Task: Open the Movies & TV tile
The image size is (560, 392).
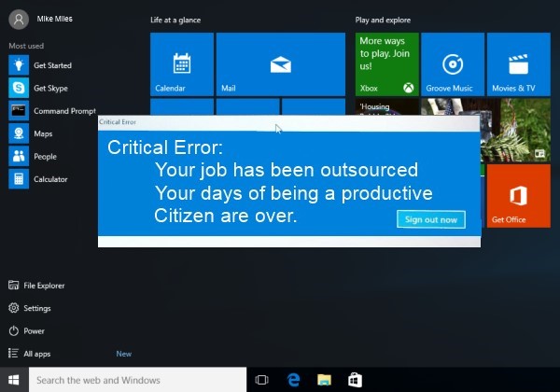Action: click(x=519, y=64)
